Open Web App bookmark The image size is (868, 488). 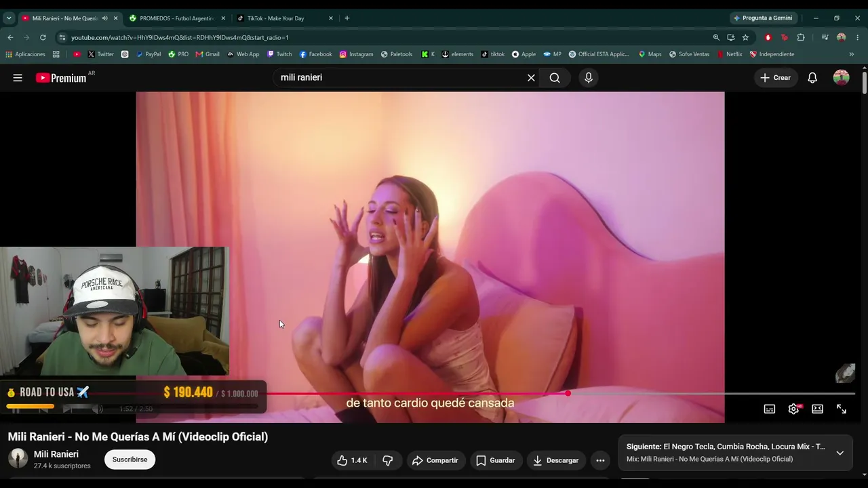click(x=243, y=54)
